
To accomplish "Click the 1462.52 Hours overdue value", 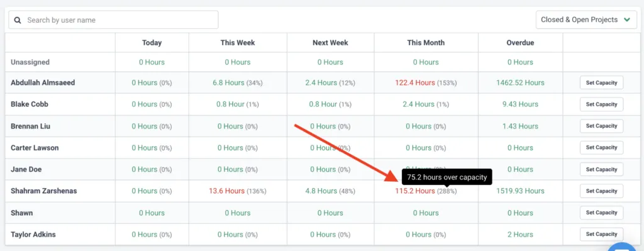I will click(520, 82).
